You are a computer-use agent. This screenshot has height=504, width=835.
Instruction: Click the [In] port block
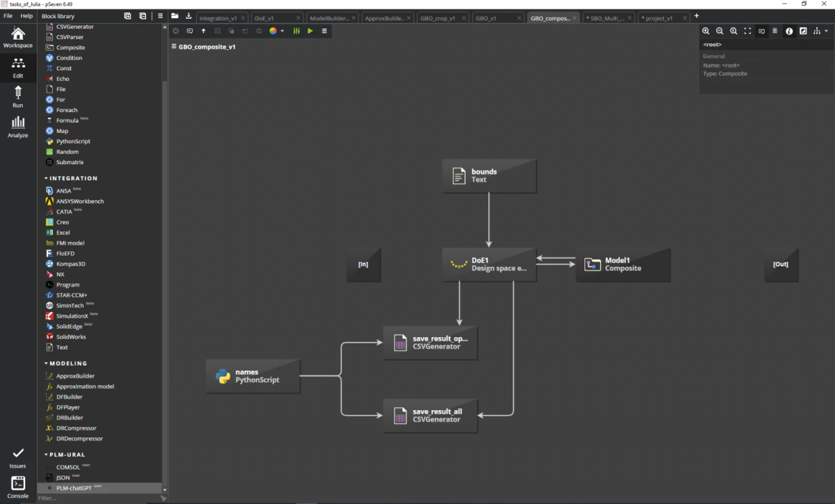point(363,264)
